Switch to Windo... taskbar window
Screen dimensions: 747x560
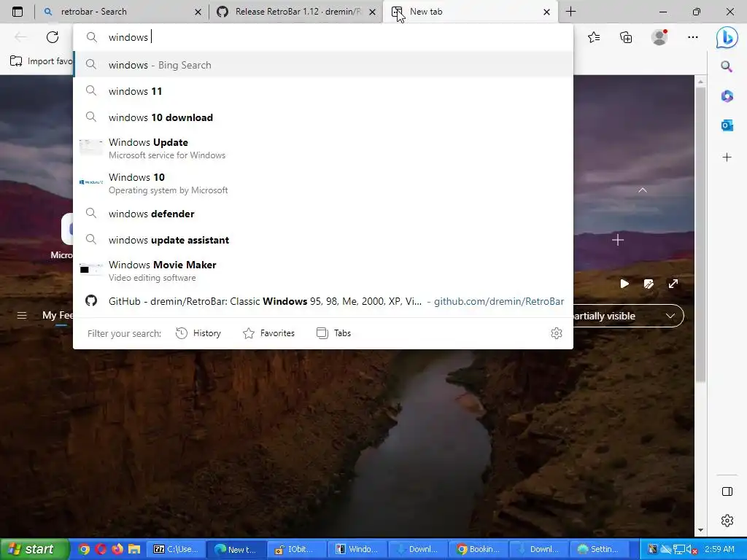tap(357, 549)
